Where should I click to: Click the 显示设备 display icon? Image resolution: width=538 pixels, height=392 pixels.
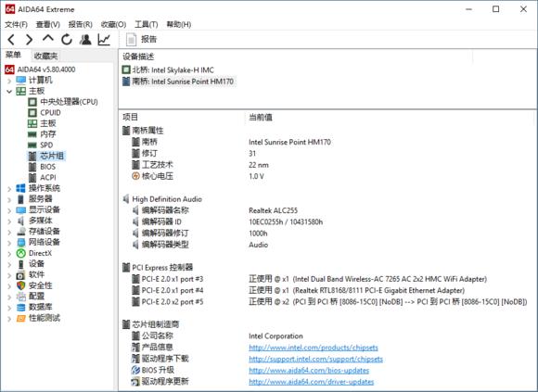(x=21, y=209)
